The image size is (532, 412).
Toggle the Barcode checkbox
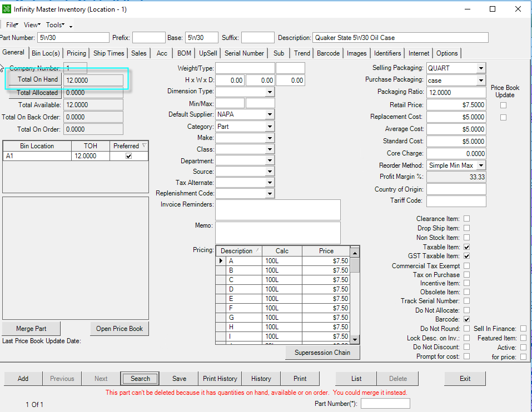coord(466,319)
